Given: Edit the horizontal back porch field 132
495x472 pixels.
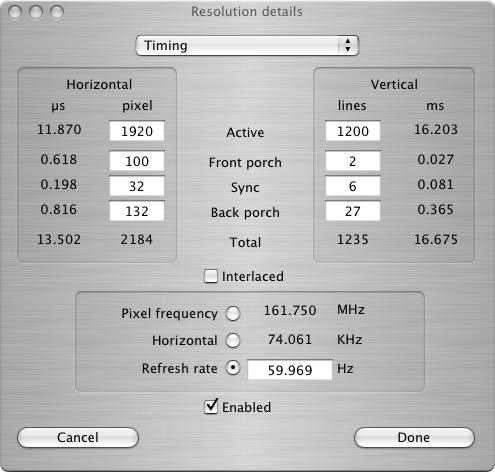Looking at the screenshot, I should coord(137,211).
